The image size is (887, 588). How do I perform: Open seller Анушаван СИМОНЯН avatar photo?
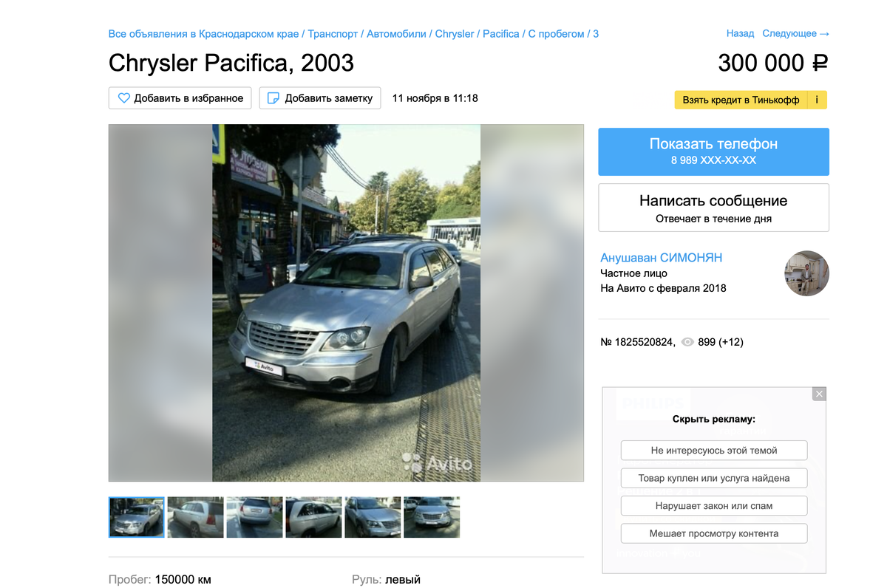(x=806, y=273)
